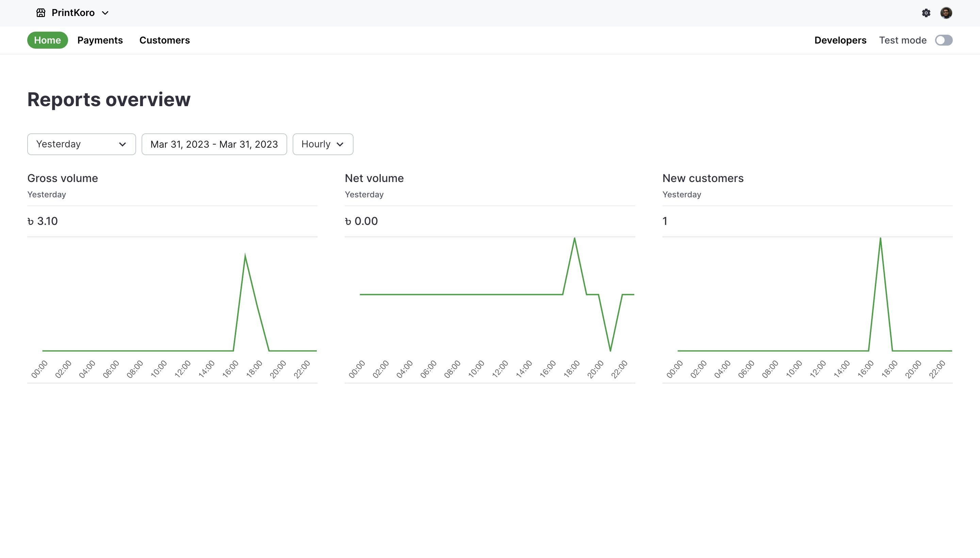980x558 pixels.
Task: Switch to the Customers tab
Action: point(165,40)
